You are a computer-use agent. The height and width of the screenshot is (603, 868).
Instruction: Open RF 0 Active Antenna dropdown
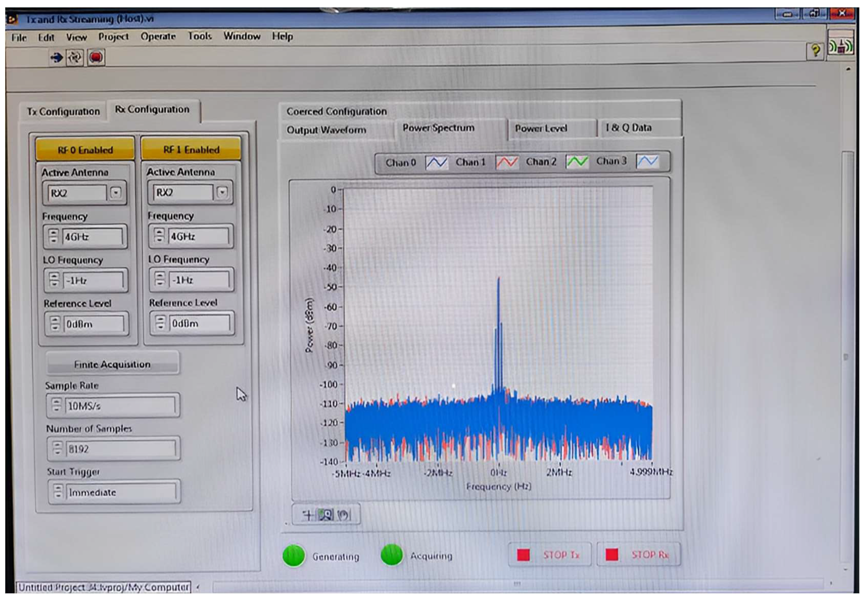point(116,193)
